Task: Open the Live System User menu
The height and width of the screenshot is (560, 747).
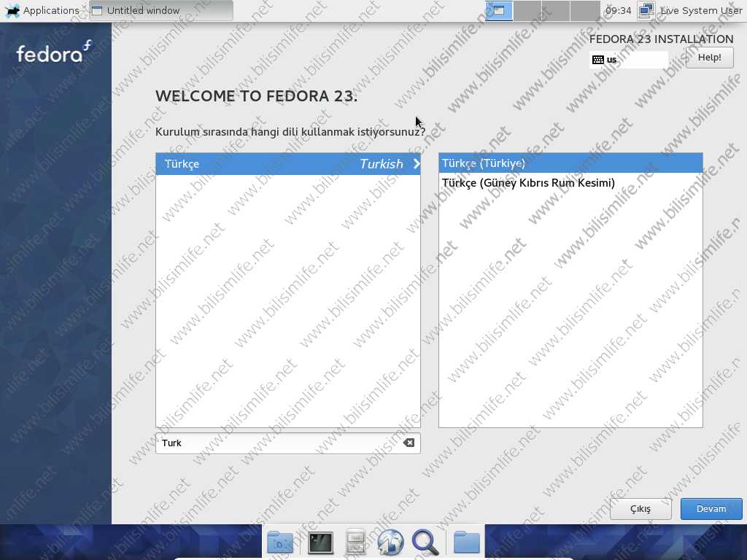Action: click(701, 10)
